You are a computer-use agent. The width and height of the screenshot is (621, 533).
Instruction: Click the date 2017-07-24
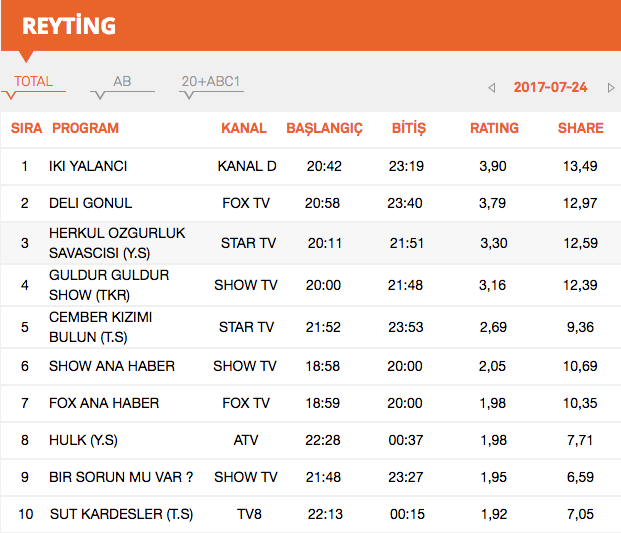point(550,87)
